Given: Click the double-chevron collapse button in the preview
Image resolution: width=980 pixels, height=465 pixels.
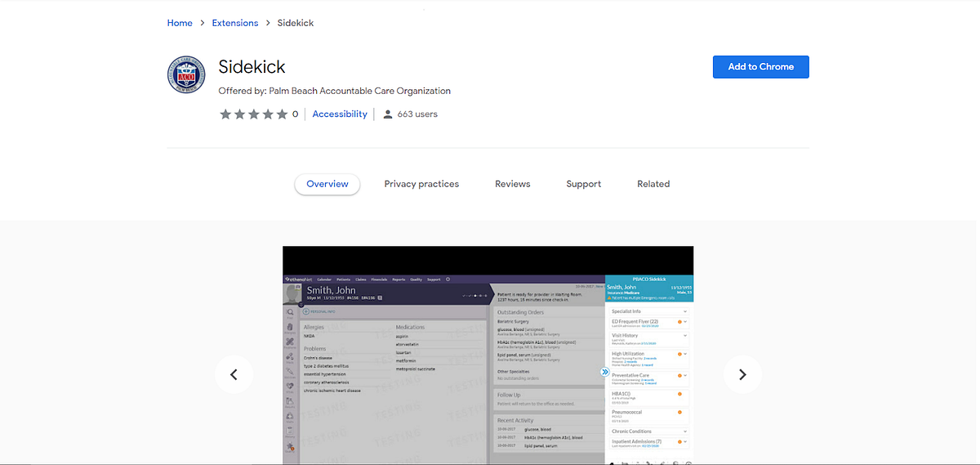Looking at the screenshot, I should point(605,372).
